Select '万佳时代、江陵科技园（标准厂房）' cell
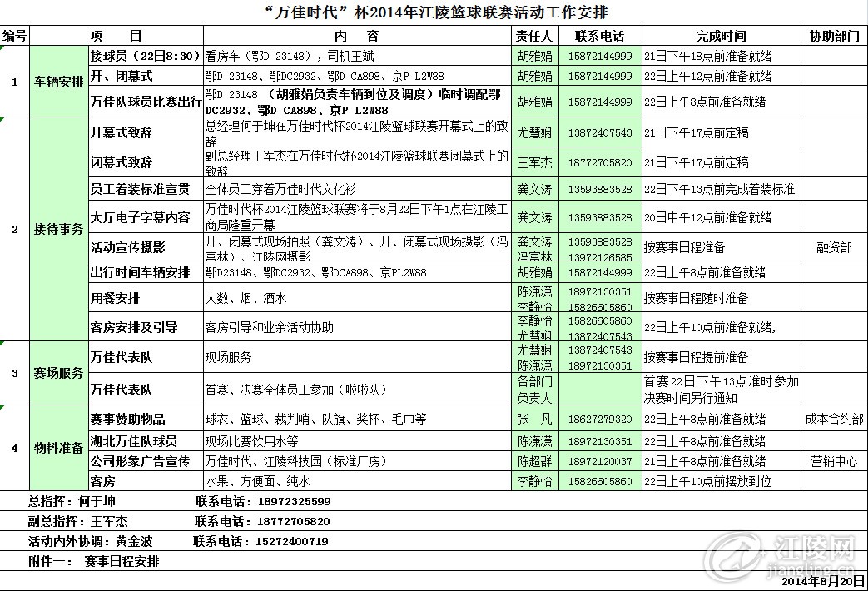Screen dimensions: 868x591 pos(357,461)
